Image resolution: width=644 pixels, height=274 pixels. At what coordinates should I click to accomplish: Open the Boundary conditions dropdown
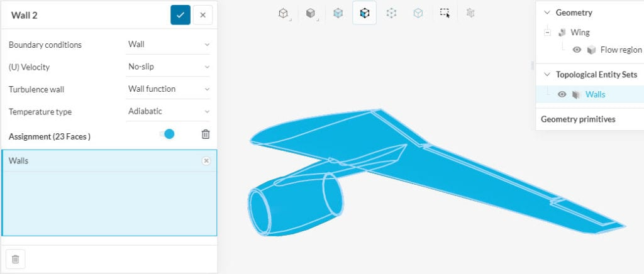click(168, 45)
